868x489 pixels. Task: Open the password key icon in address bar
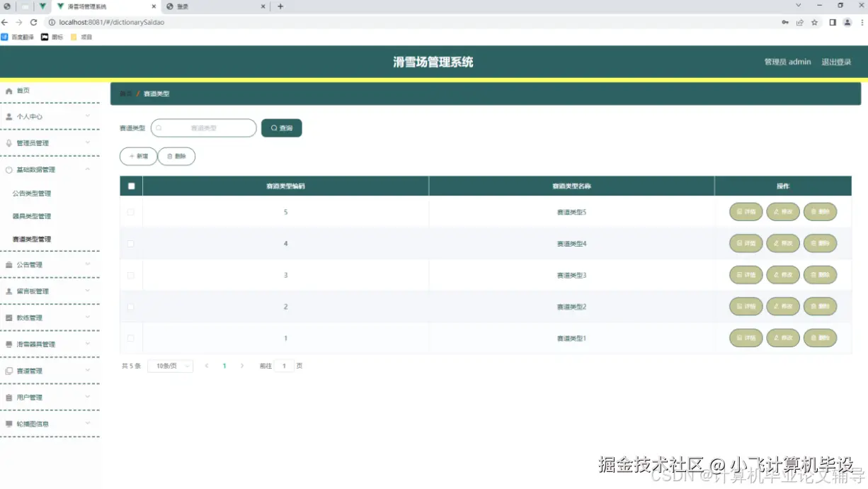785,22
